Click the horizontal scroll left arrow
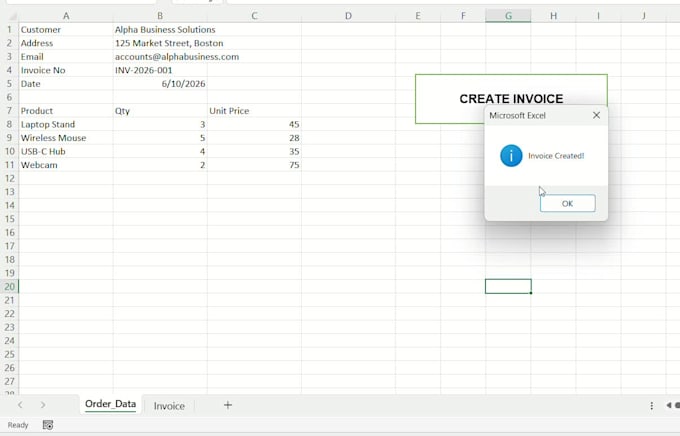The height and width of the screenshot is (436, 680). point(668,405)
